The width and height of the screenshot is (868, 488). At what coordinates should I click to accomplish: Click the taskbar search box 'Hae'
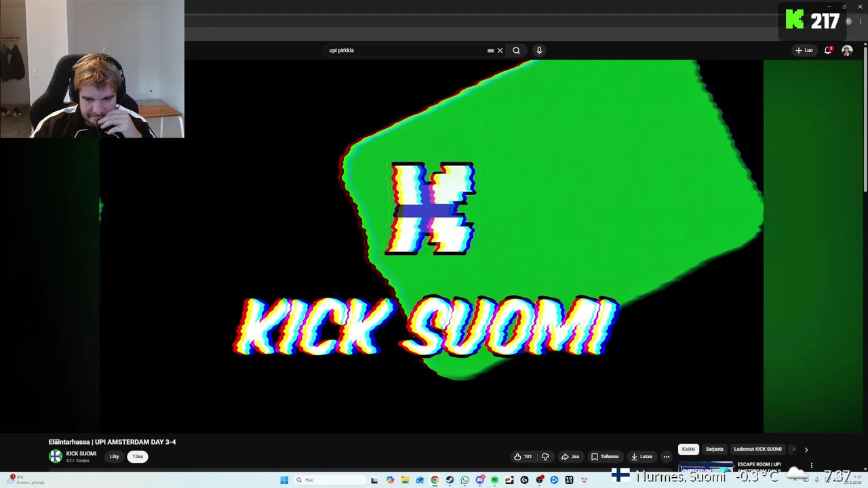330,480
